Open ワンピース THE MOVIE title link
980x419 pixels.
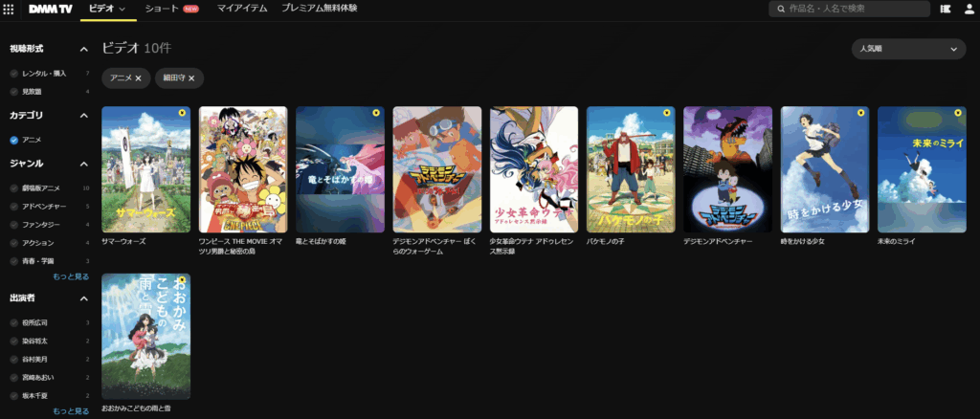coord(242,246)
